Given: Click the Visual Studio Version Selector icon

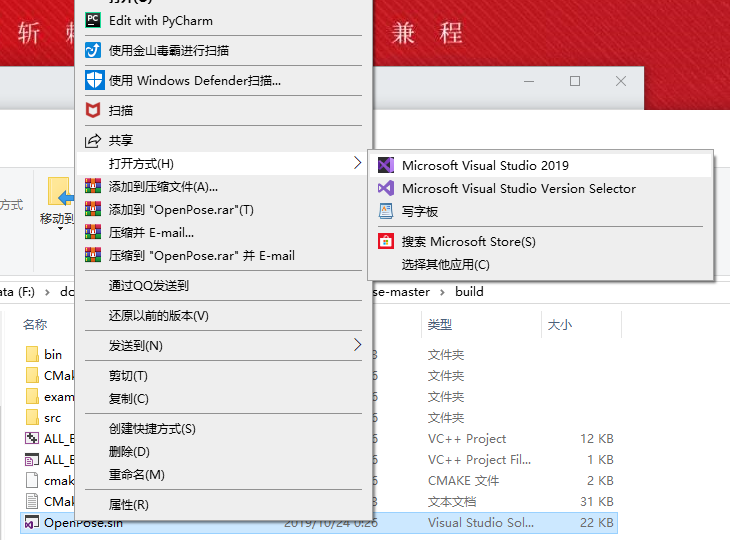Looking at the screenshot, I should [x=386, y=188].
